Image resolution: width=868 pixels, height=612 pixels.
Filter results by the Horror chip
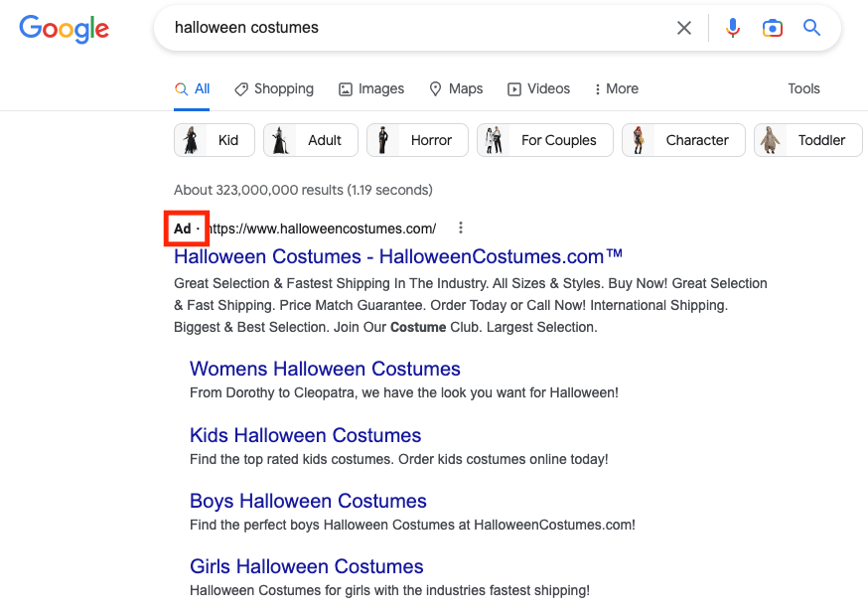pos(417,140)
